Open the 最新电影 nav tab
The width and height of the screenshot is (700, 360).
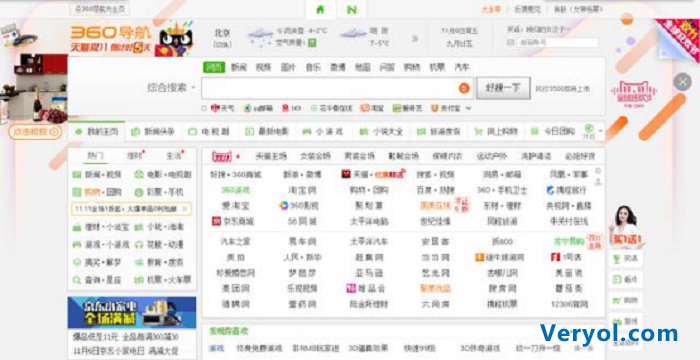tap(267, 131)
